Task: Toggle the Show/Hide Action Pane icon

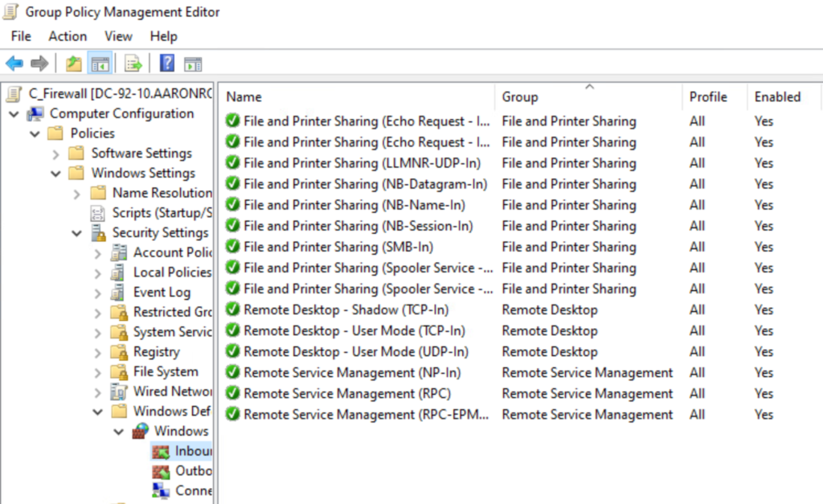Action: [192, 64]
